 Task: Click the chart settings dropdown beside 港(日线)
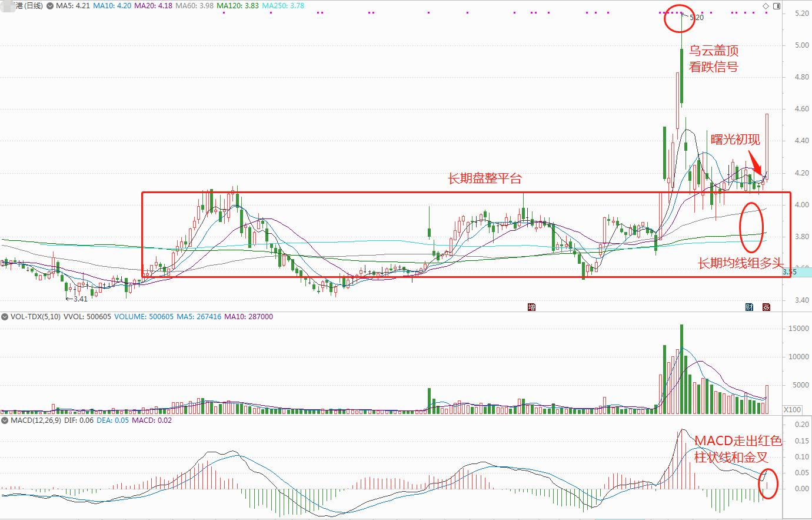[49, 6]
